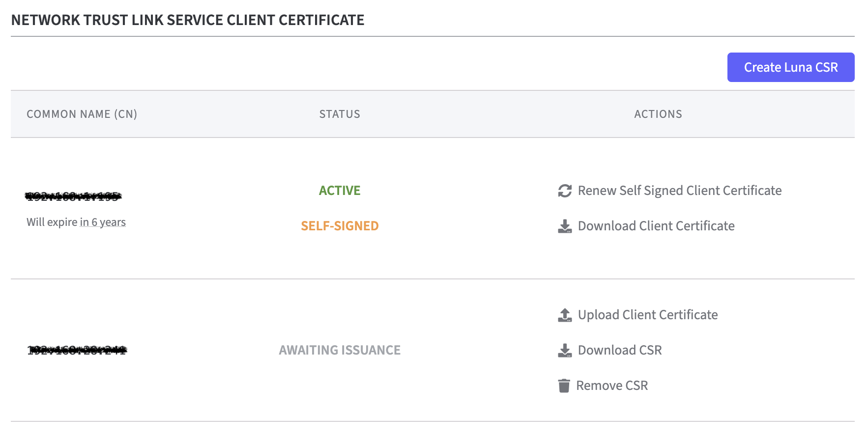The image size is (868, 440).
Task: Click the AWAITING ISSUANCE status label
Action: (x=340, y=350)
